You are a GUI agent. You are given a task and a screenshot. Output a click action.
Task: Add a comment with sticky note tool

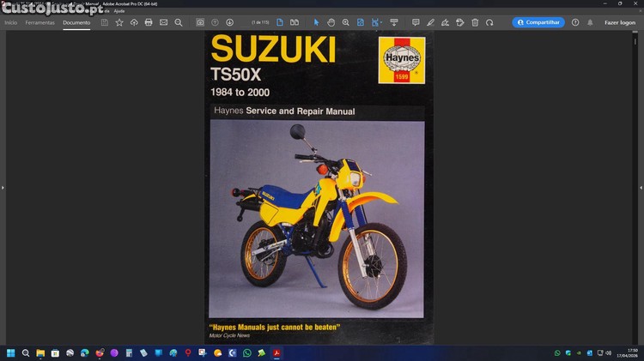point(416,22)
